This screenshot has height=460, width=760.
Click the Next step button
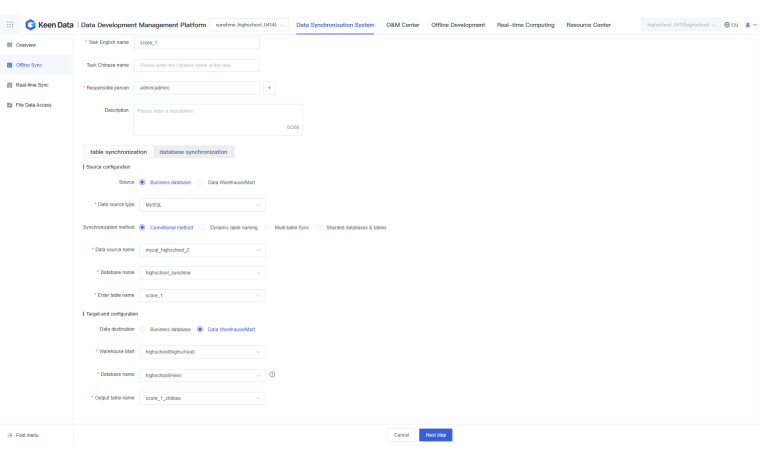pos(435,435)
